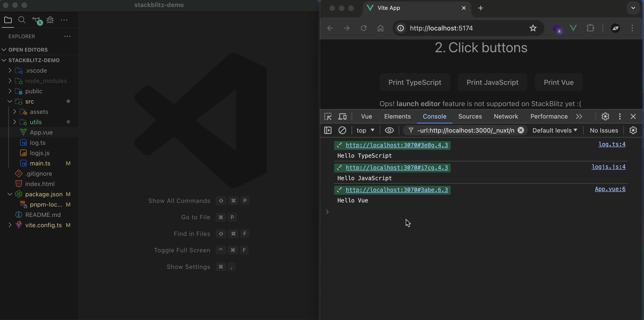Viewport: 644px width, 320px height.
Task: Click the eye toggle icon in console
Action: pos(389,130)
